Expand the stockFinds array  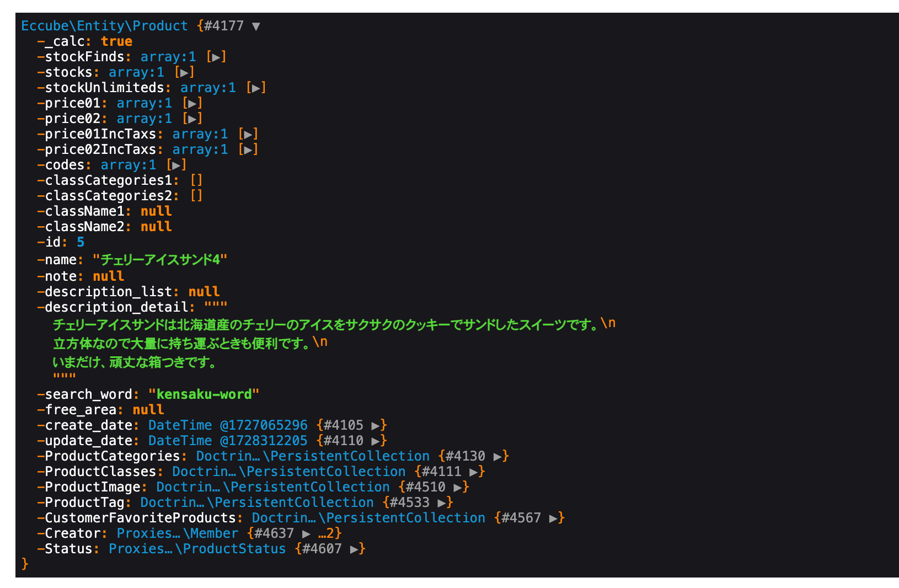coord(216,57)
